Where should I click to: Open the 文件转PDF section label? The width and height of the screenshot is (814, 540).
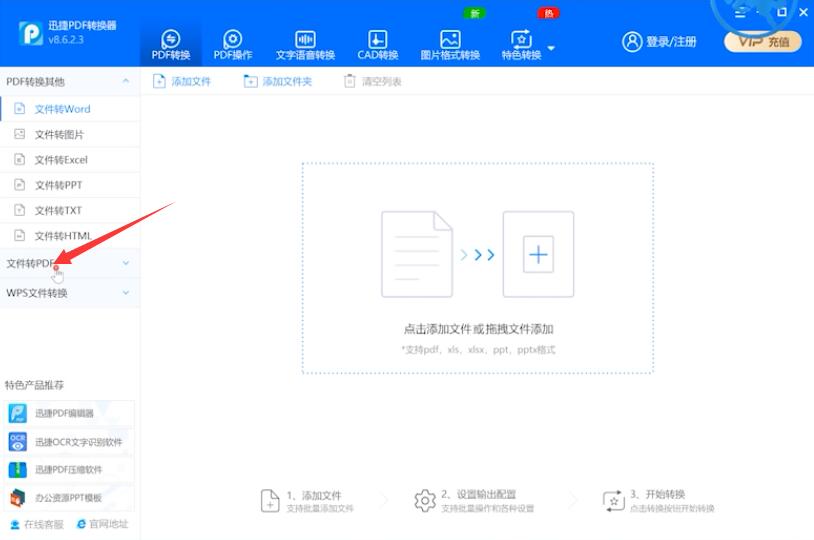point(31,263)
